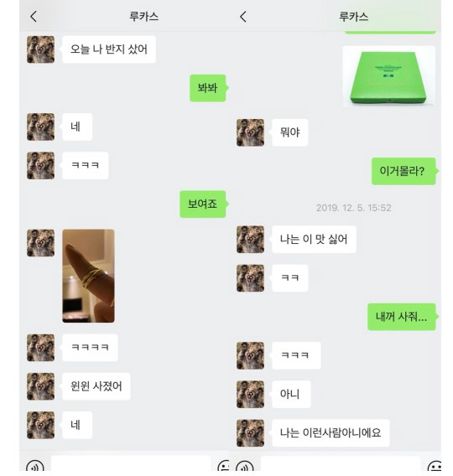The height and width of the screenshot is (476, 453).
Task: Focus the left chat message input field
Action: [x=131, y=463]
